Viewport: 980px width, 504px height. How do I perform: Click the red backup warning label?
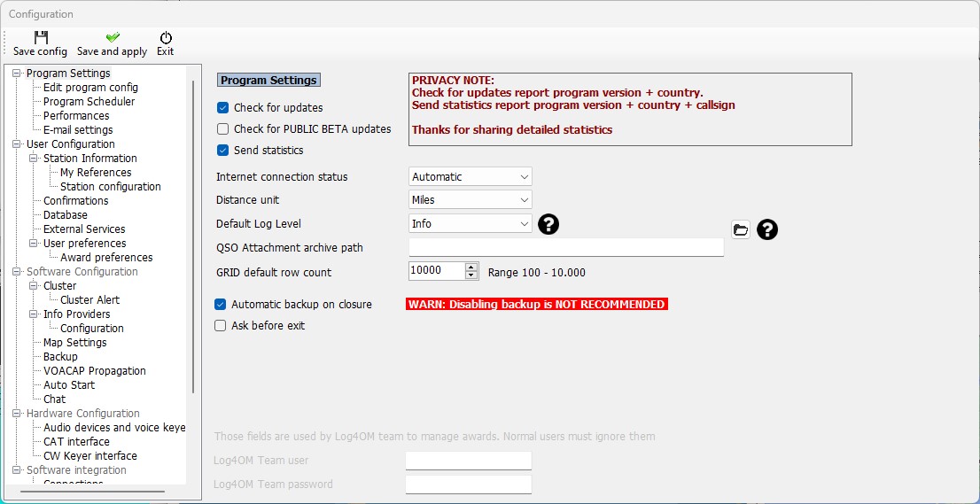(537, 304)
